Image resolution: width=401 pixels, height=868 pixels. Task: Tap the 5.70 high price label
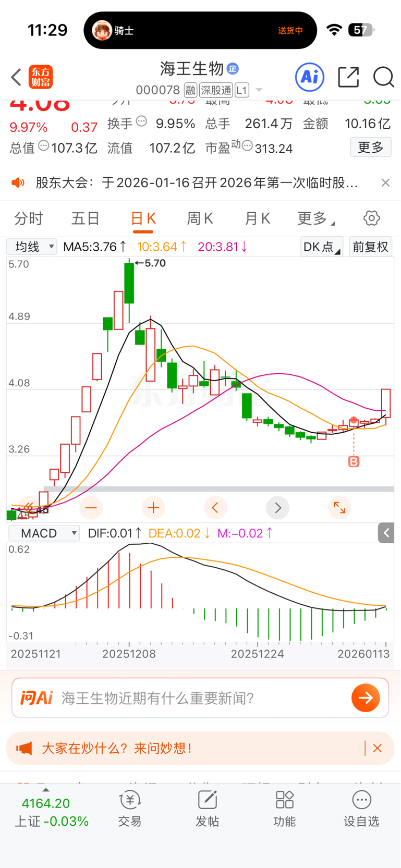[155, 263]
